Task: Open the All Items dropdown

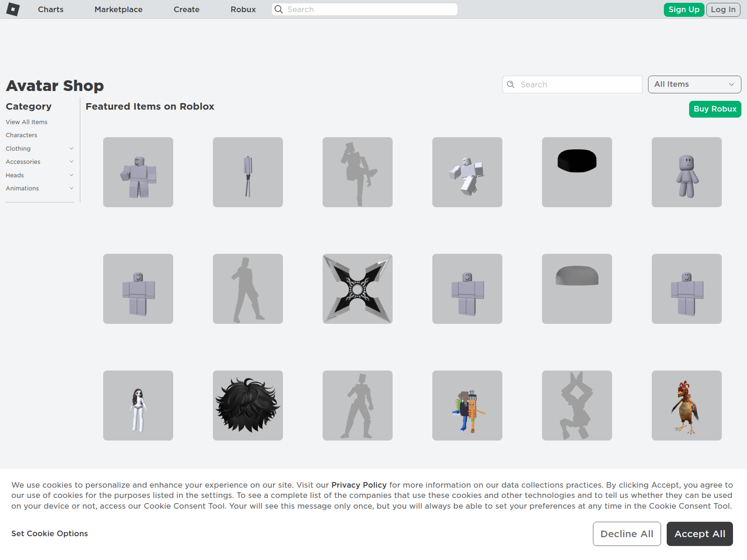Action: coord(694,84)
